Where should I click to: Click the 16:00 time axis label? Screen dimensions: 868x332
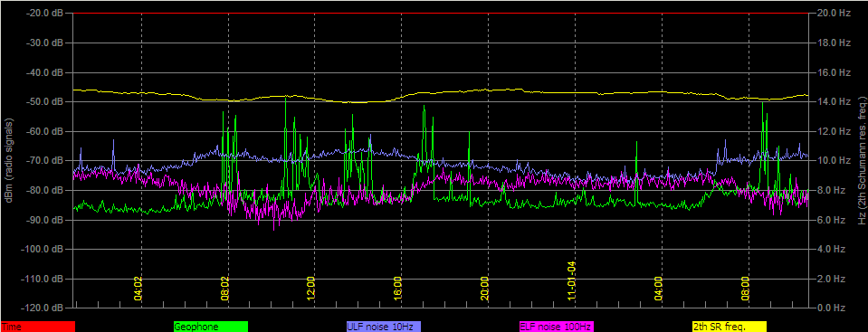point(398,288)
